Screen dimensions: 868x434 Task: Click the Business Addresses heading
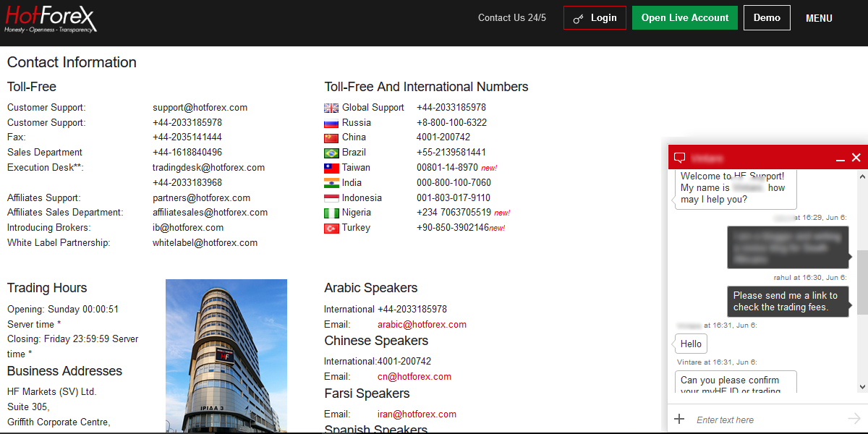coord(64,371)
